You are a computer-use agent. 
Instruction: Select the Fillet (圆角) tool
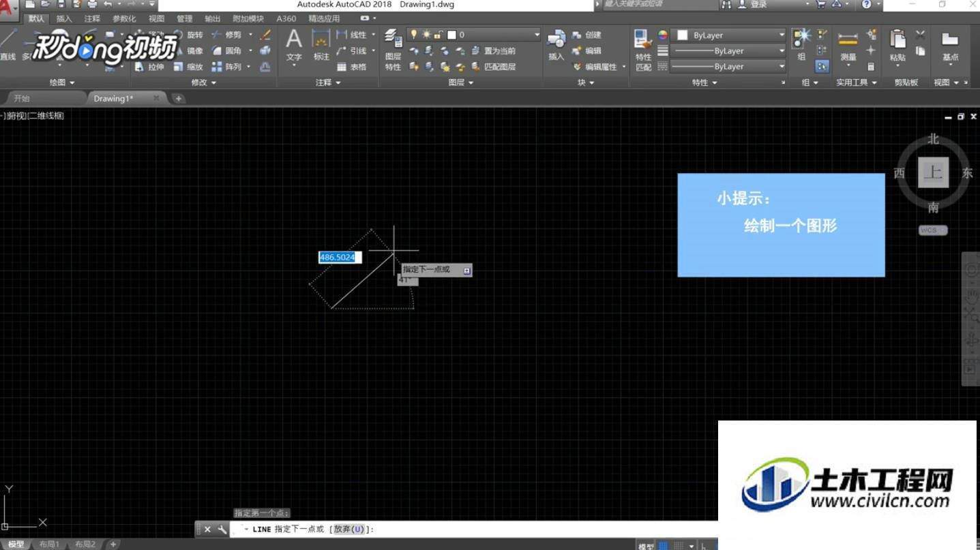227,50
